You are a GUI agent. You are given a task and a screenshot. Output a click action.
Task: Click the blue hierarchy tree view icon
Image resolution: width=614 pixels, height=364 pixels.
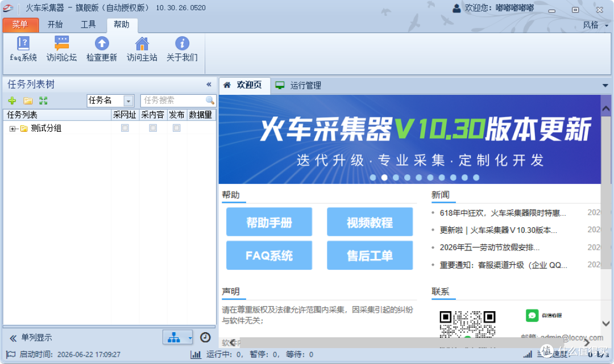(174, 337)
